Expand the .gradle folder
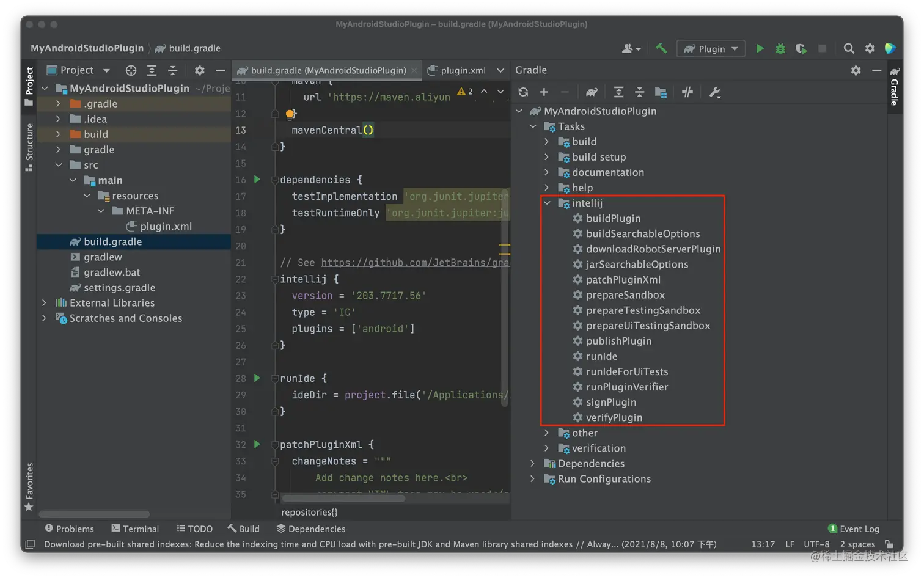 click(x=58, y=104)
